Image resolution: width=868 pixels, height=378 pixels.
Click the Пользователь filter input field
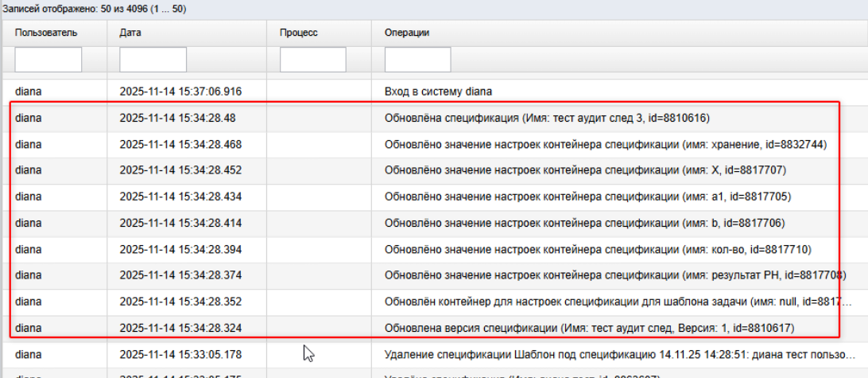tap(48, 60)
